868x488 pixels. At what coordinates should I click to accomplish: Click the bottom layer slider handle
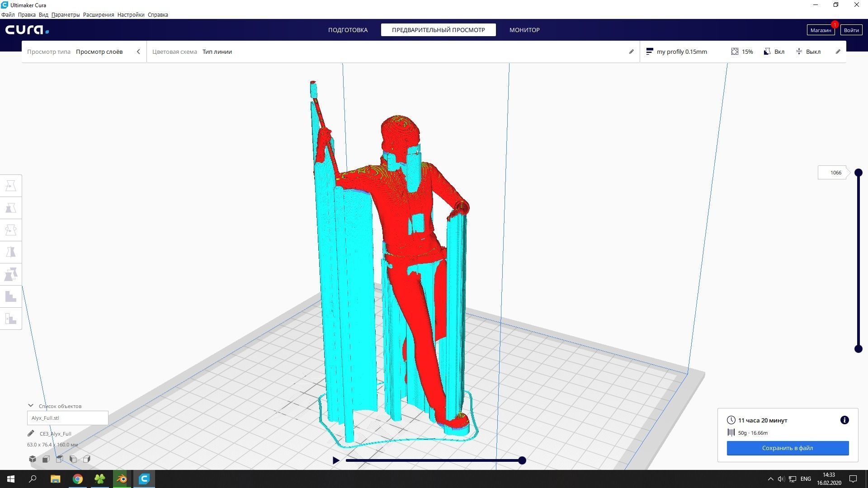(858, 349)
